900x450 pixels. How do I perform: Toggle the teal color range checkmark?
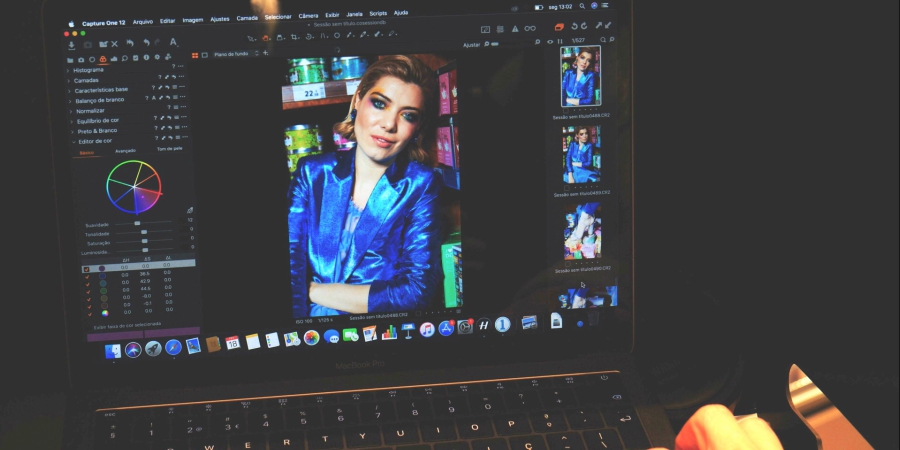click(88, 284)
